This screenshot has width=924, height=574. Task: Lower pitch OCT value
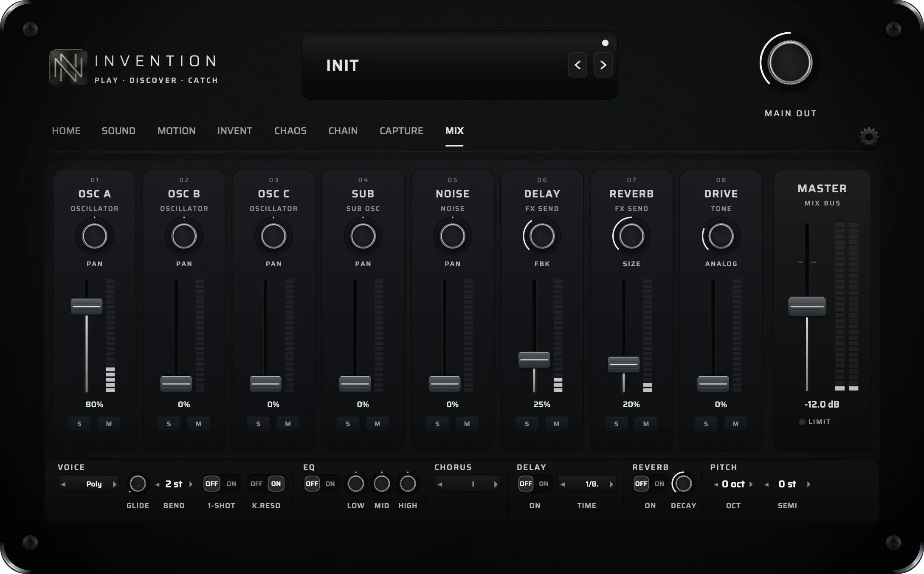[x=716, y=484]
